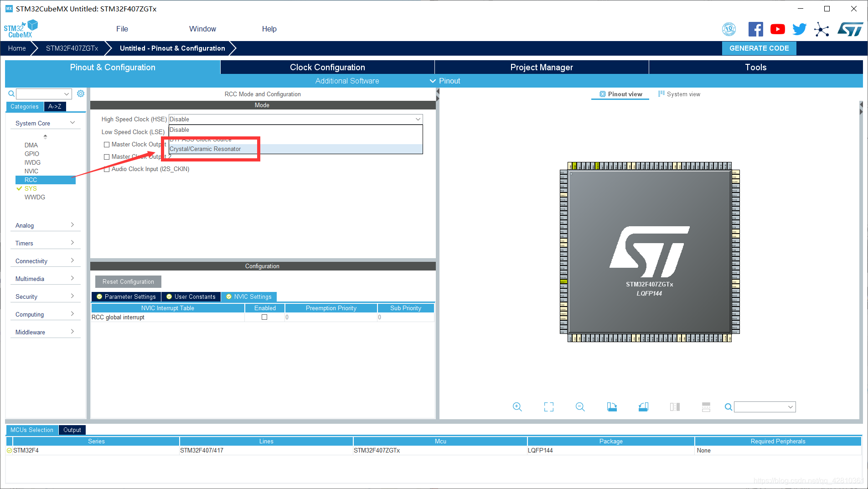Click the ST logo icon
The width and height of the screenshot is (868, 489).
(850, 30)
